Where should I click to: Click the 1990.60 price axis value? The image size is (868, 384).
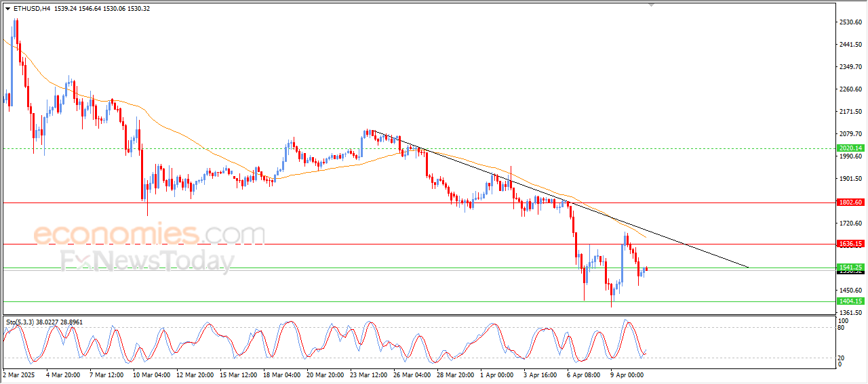(x=850, y=156)
